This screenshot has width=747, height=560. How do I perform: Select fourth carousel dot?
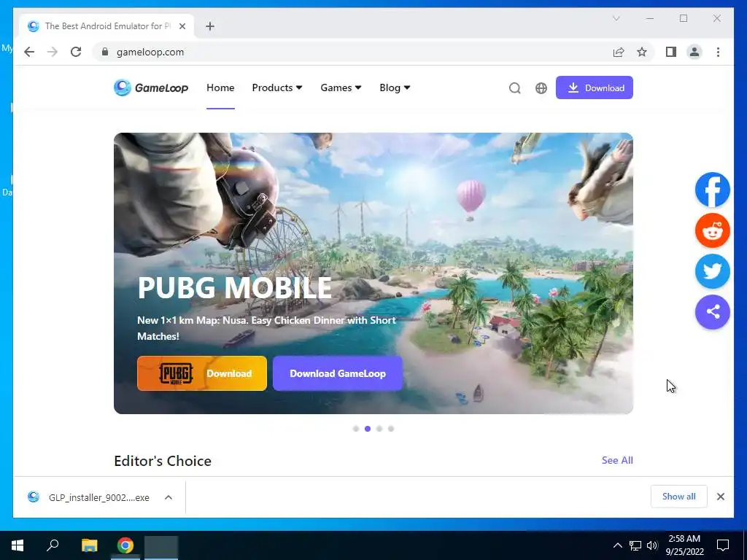(x=391, y=429)
